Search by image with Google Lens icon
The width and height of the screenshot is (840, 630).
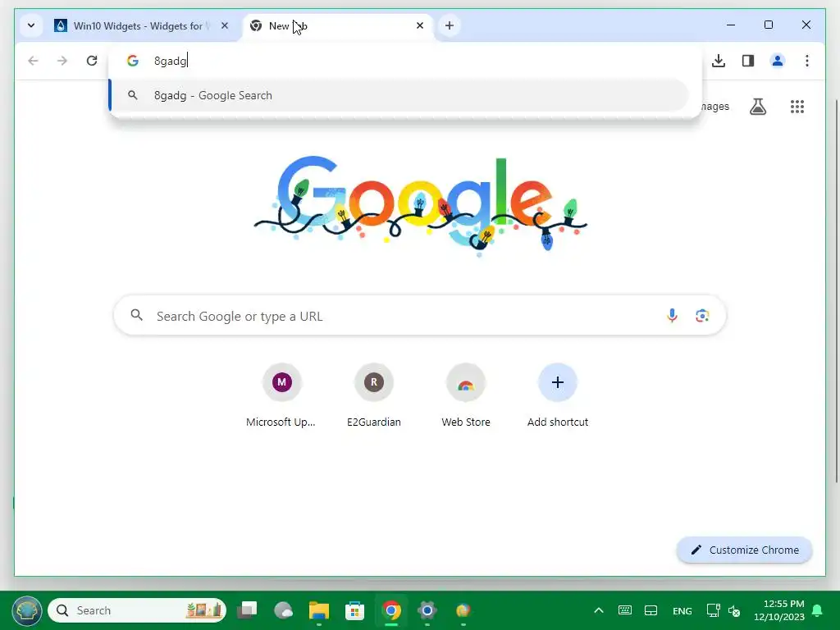pyautogui.click(x=702, y=316)
